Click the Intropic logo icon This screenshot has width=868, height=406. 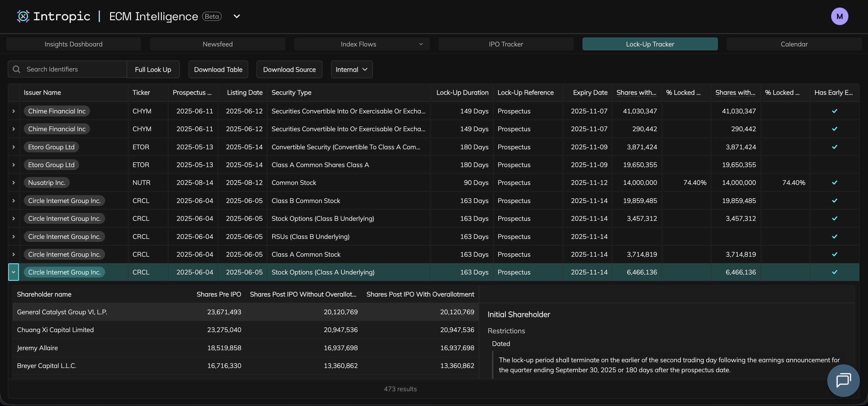23,16
